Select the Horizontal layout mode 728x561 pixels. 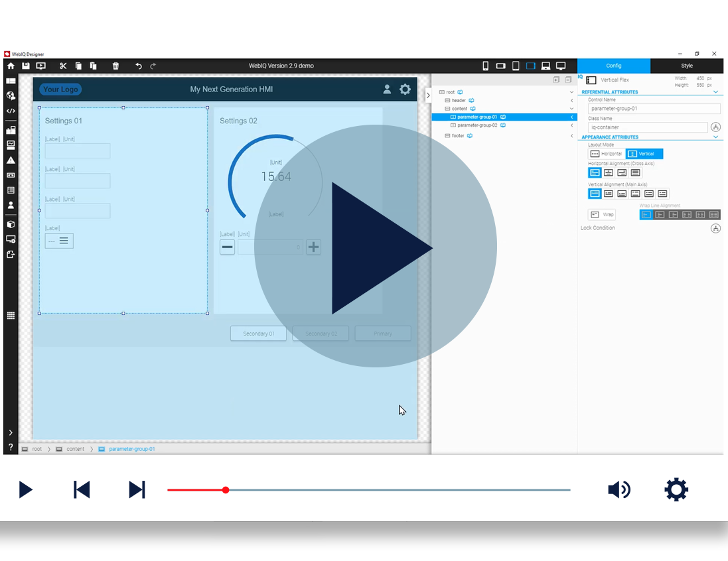pyautogui.click(x=606, y=154)
